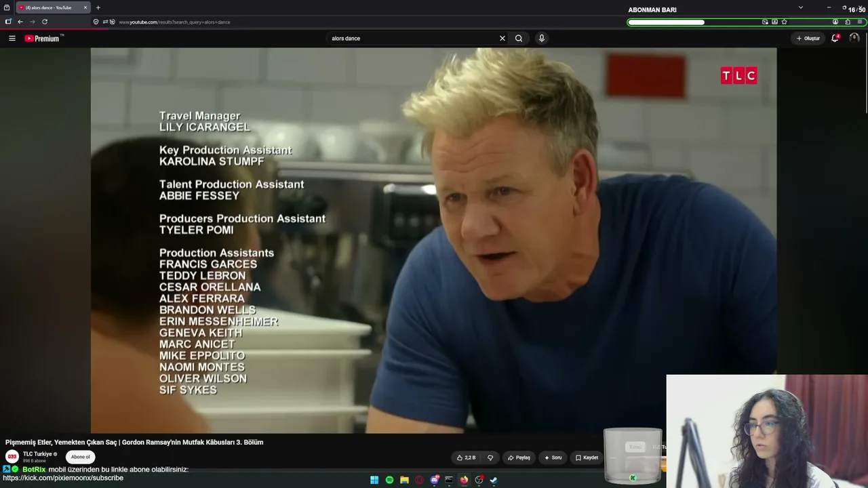This screenshot has height=488, width=868.
Task: Run search with the magnifier button
Action: click(x=519, y=39)
